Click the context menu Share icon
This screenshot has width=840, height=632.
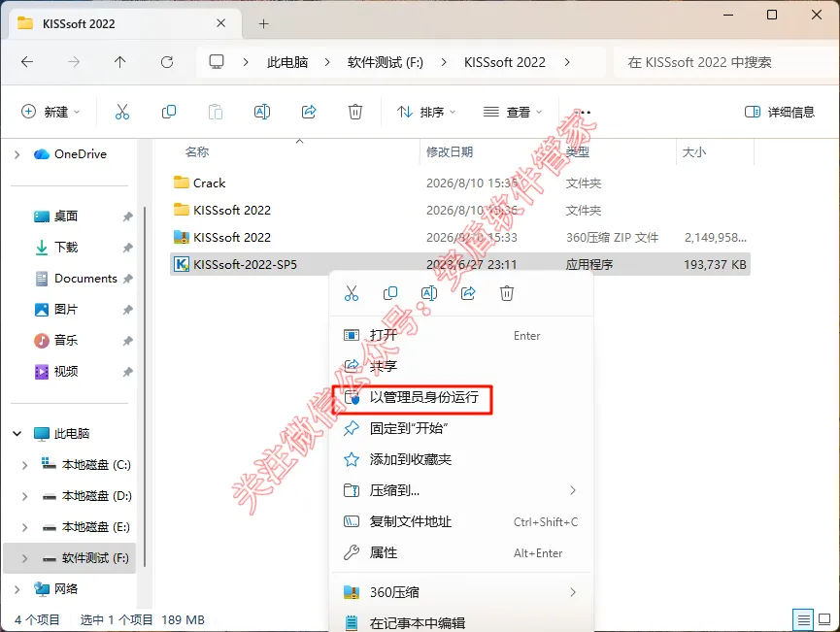[x=468, y=293]
